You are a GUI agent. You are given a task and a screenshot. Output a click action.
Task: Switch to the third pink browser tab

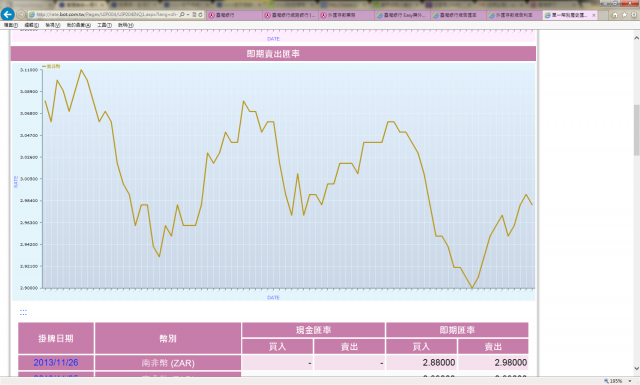coord(346,15)
